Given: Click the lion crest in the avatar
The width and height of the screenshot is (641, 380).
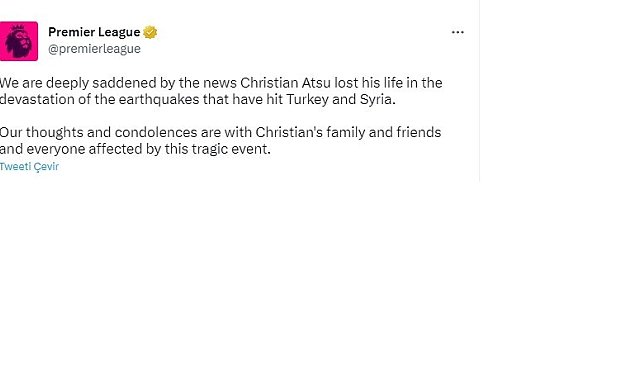Looking at the screenshot, I should click(18, 41).
